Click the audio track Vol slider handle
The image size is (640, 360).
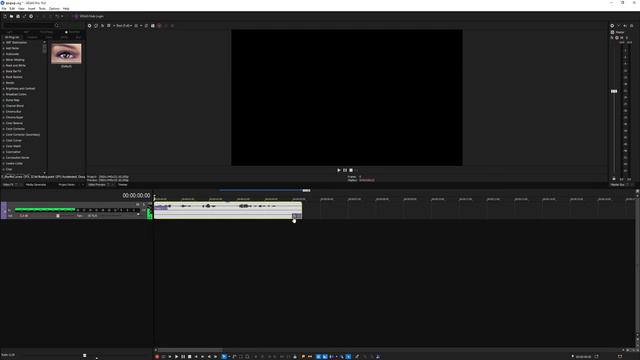coord(58,216)
